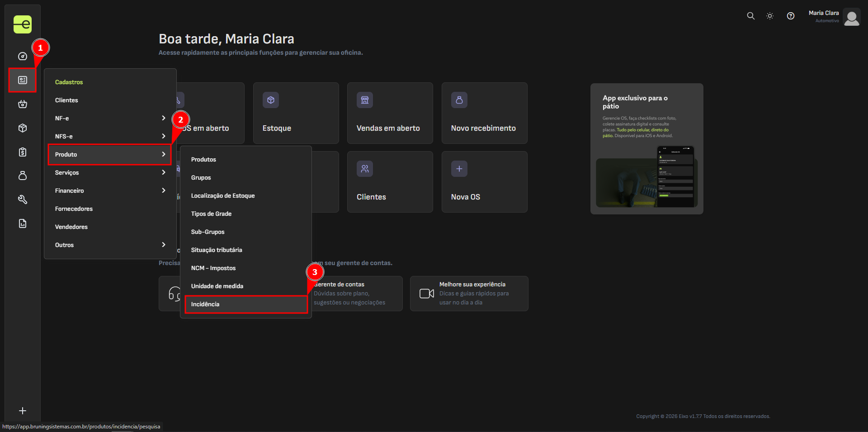Viewport: 868px width, 432px height.
Task: Open the reports document sidebar icon
Action: [x=23, y=223]
